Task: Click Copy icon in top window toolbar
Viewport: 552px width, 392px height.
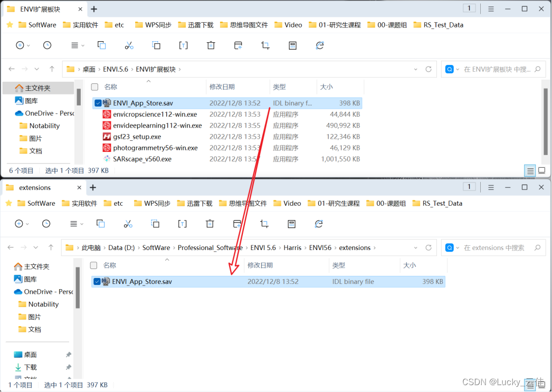Action: click(x=102, y=45)
